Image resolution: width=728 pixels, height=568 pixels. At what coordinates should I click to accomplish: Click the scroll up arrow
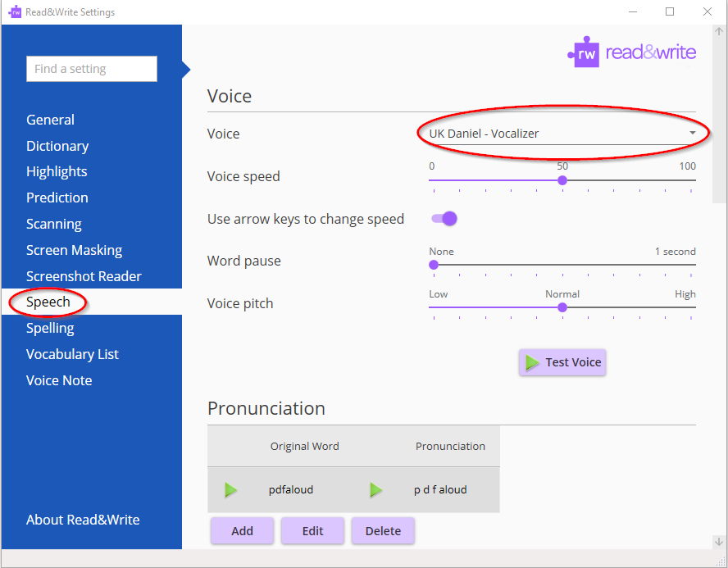tap(719, 31)
